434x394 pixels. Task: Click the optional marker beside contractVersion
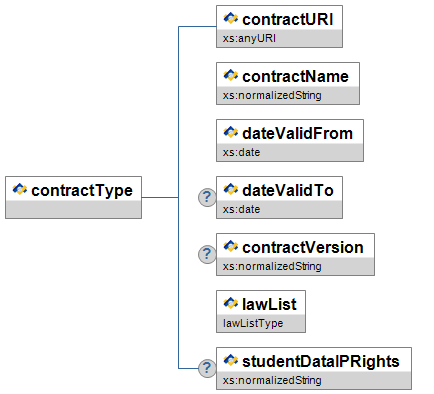[x=207, y=254]
